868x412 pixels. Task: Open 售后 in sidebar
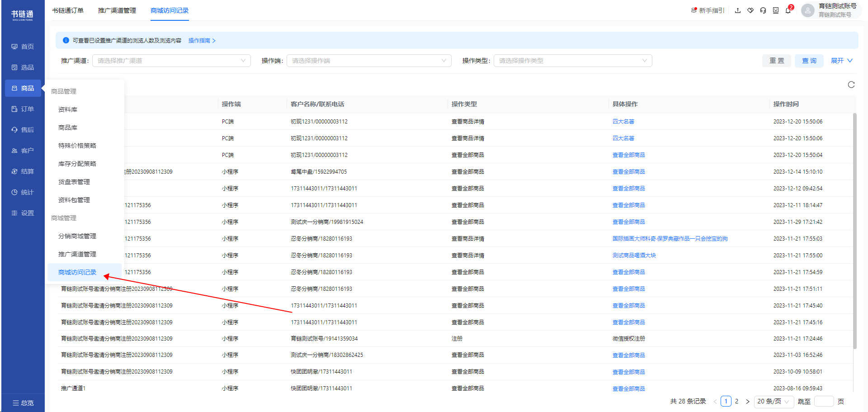click(23, 130)
